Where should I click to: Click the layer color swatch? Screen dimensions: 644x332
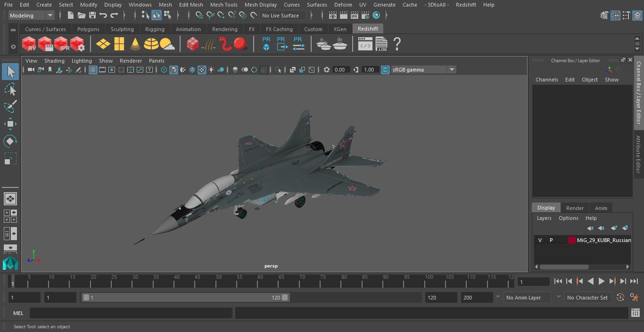[x=572, y=240]
